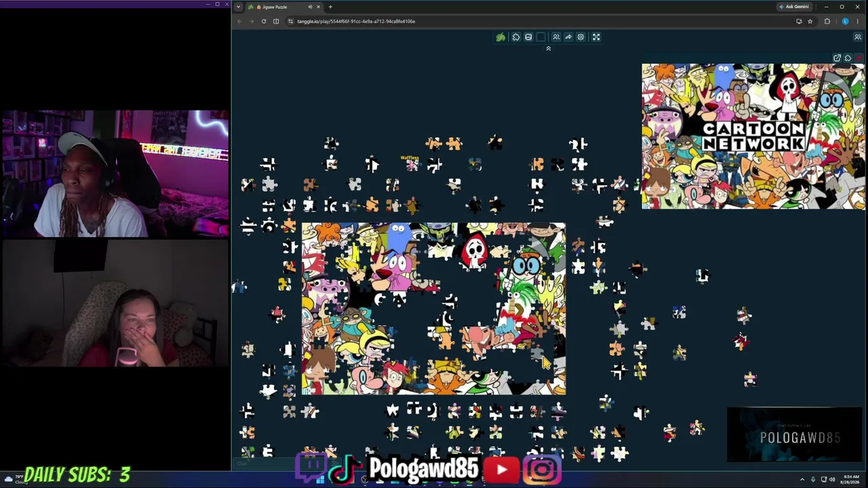
Task: Open a new browser tab
Action: point(330,7)
